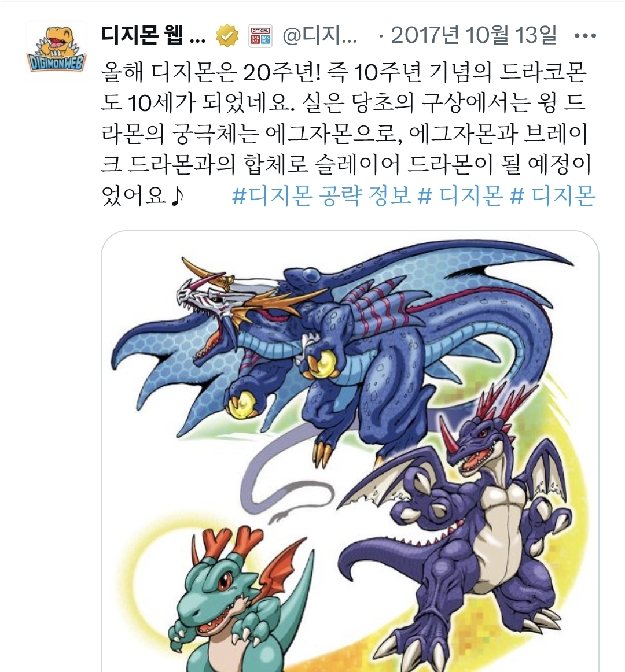Image resolution: width=625 pixels, height=672 pixels.
Task: Click the gold verified checkmark badge
Action: 227,36
